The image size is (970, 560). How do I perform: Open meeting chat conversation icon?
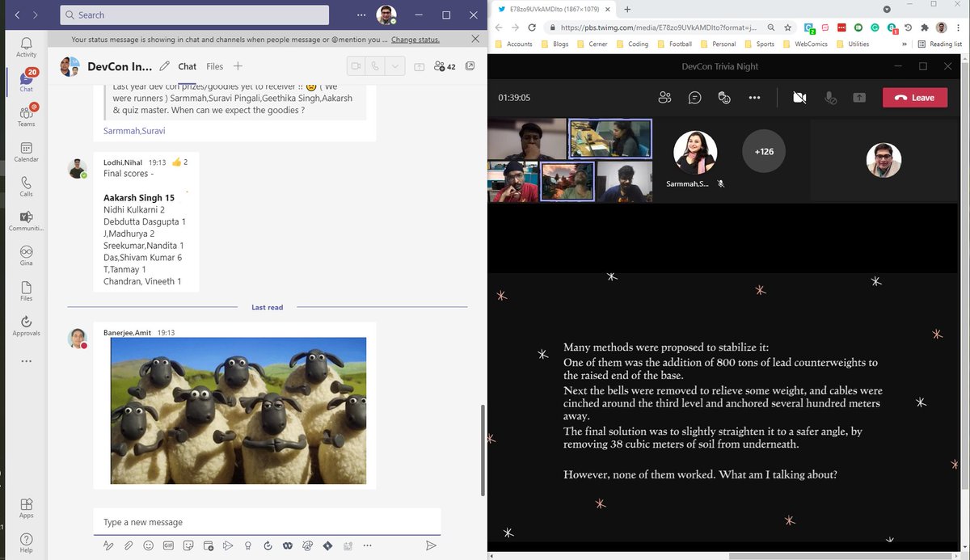pyautogui.click(x=694, y=97)
